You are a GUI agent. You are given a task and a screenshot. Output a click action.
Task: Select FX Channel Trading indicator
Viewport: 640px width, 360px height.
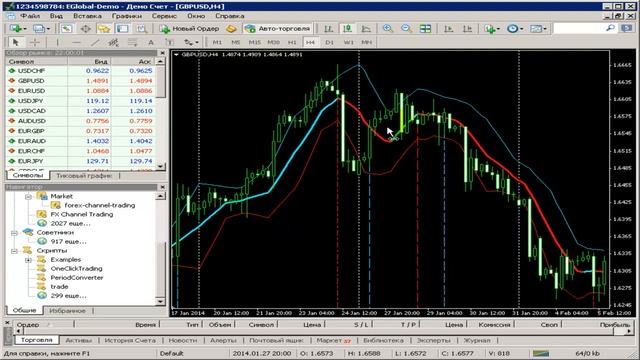(82, 214)
